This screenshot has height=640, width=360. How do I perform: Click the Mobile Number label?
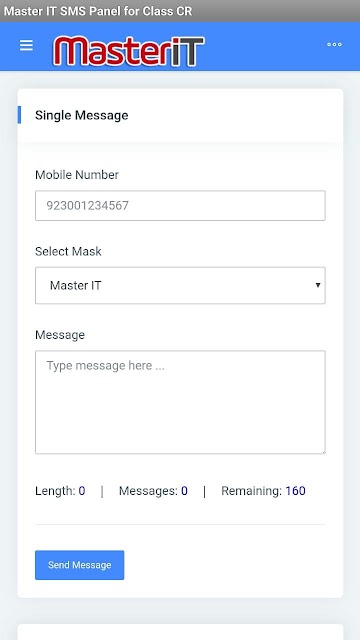pos(77,175)
